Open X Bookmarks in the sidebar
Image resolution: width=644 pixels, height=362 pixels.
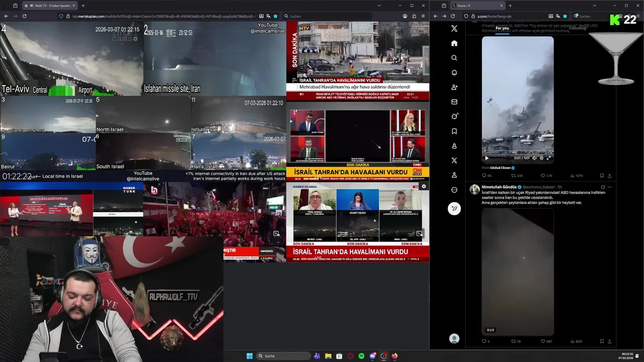click(x=454, y=131)
